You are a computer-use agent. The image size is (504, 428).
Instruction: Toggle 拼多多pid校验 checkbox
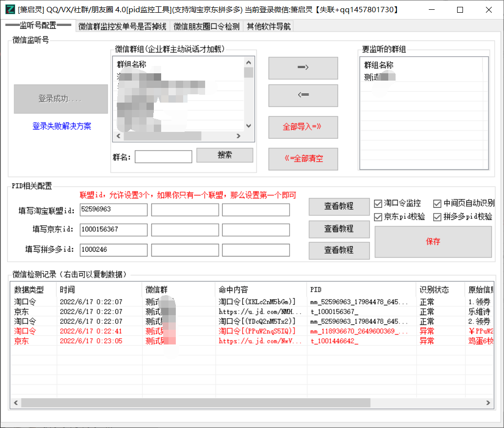coord(437,217)
